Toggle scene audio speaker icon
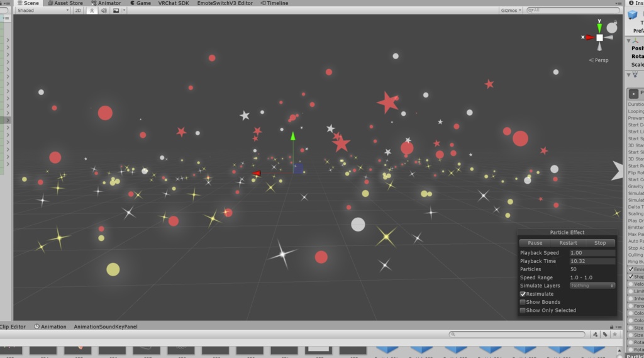This screenshot has height=358, width=644. coord(104,10)
